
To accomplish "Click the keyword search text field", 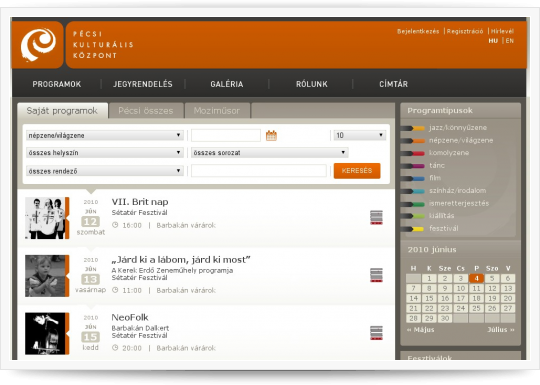I will (259, 171).
